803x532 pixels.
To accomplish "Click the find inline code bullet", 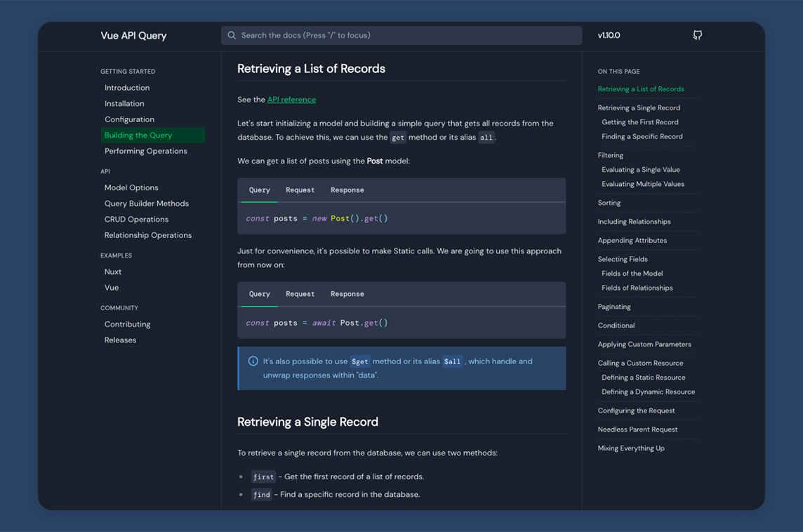I will (x=261, y=495).
